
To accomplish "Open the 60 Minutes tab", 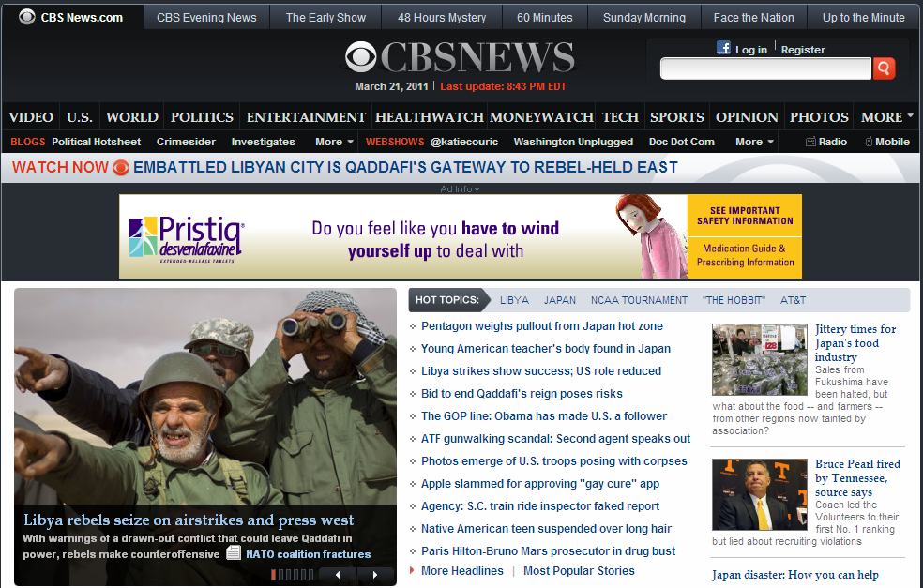I will click(544, 18).
